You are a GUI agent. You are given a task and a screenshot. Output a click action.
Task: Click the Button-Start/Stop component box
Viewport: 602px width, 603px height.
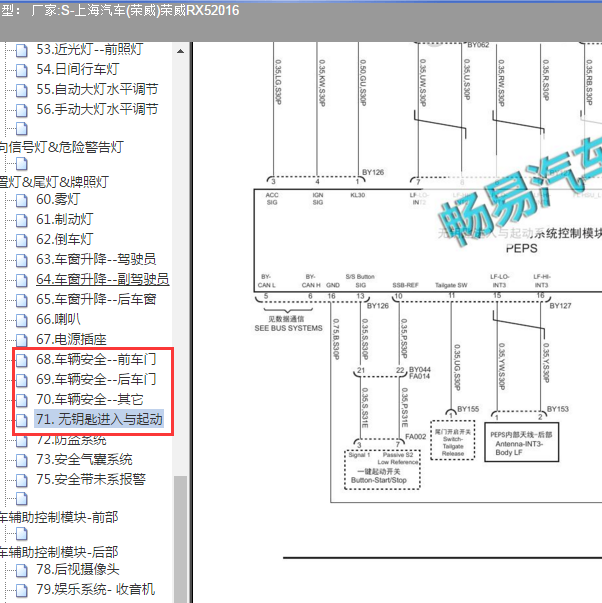pos(382,470)
